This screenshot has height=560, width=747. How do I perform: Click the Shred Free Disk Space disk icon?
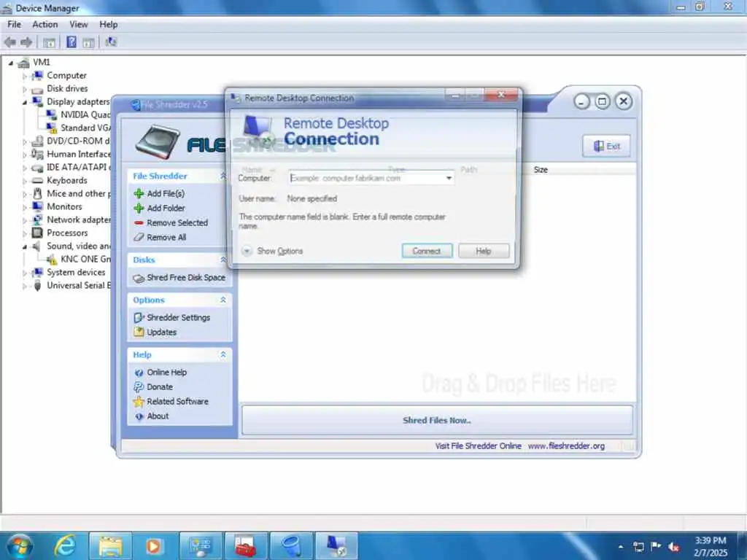(x=139, y=278)
